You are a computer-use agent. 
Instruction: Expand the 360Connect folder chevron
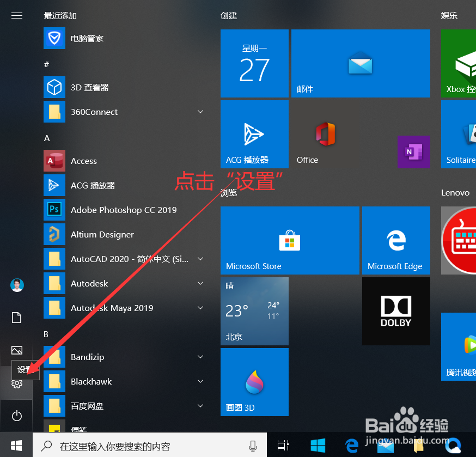pyautogui.click(x=200, y=112)
